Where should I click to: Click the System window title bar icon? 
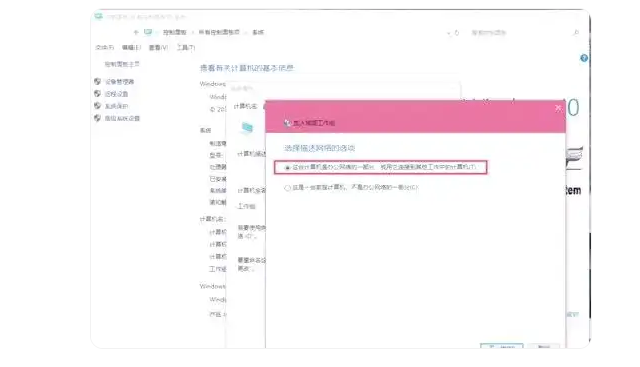tap(98, 16)
